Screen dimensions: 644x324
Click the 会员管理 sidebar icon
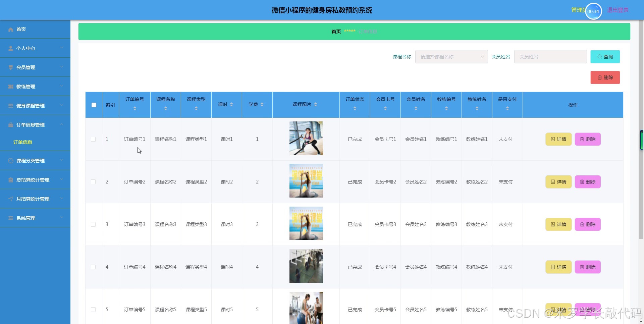[11, 68]
